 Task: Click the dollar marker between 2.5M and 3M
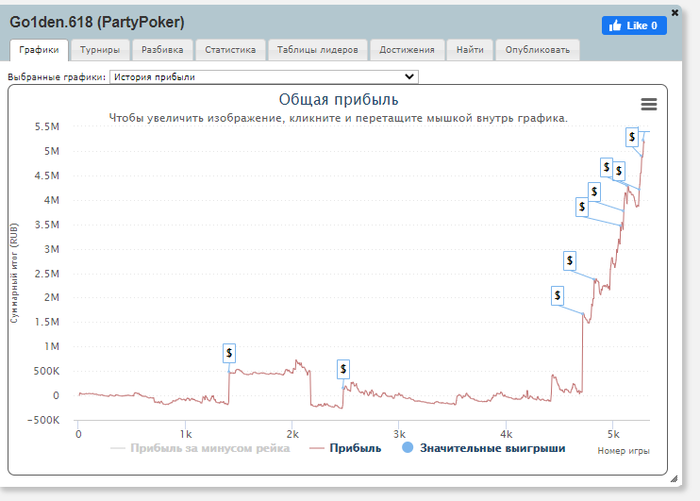click(570, 261)
